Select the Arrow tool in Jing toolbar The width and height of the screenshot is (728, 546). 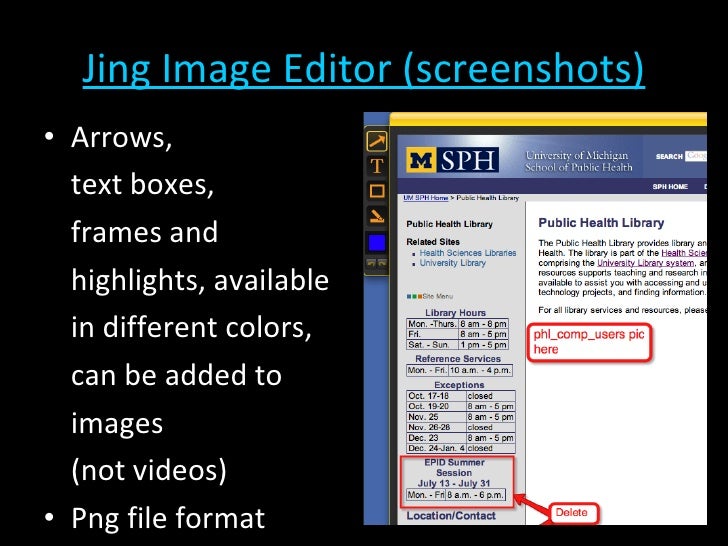point(377,141)
